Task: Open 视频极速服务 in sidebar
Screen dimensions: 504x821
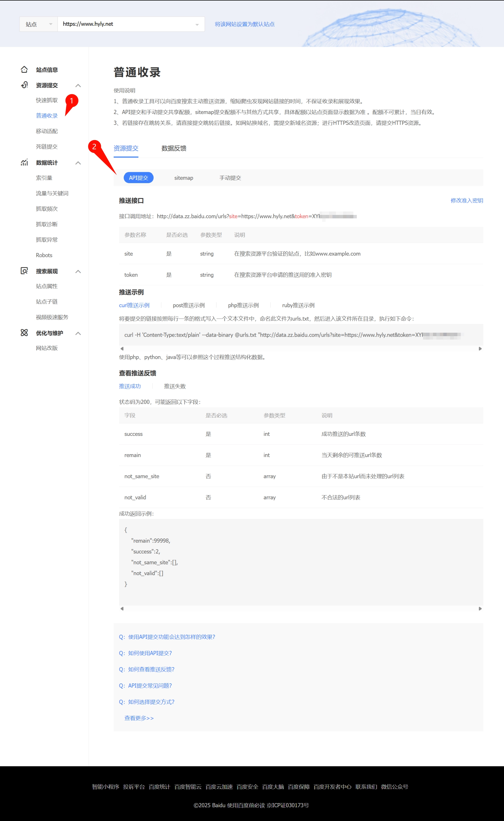Action: [x=52, y=317]
